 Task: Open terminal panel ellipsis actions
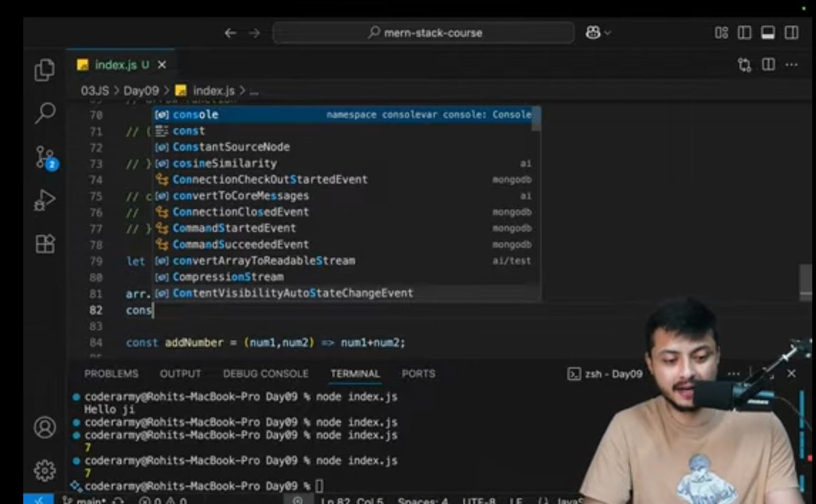coord(734,373)
